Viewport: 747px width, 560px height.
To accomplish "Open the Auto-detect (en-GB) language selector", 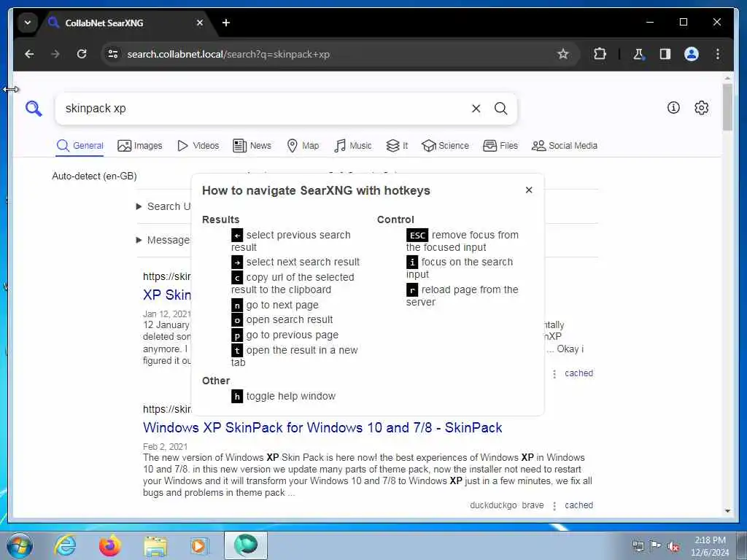I will click(x=94, y=176).
